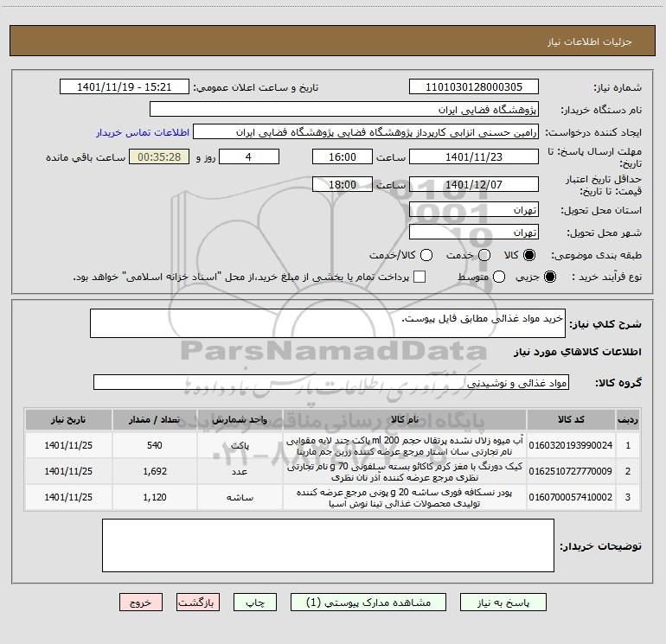Click the orange juice item name in row 1
This screenshot has height=644, width=666.
pos(405,445)
